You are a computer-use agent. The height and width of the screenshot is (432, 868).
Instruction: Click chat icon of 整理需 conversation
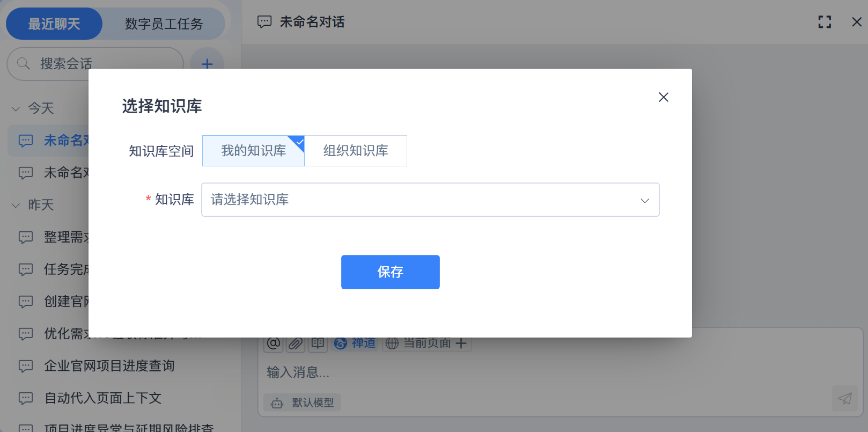pos(26,237)
